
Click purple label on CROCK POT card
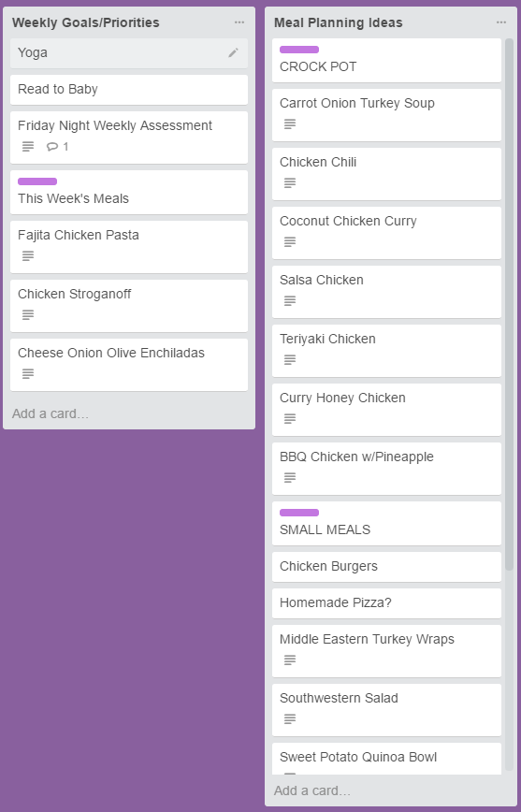299,50
